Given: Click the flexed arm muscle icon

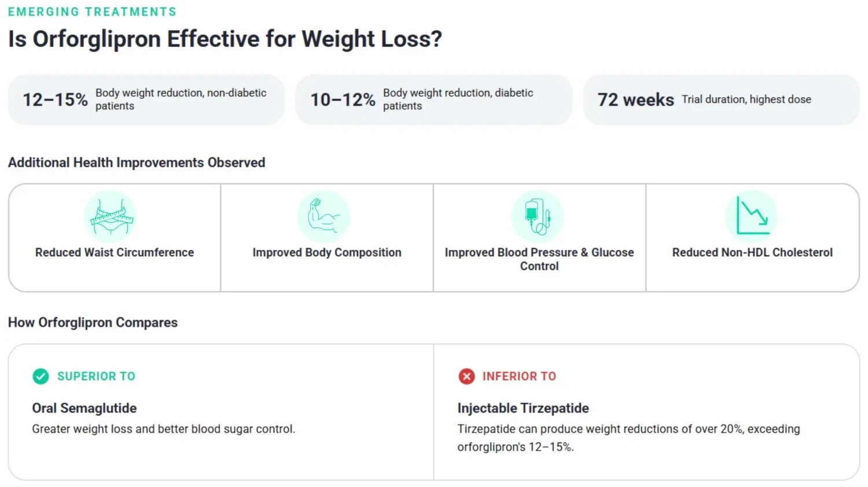Looking at the screenshot, I should [x=324, y=216].
